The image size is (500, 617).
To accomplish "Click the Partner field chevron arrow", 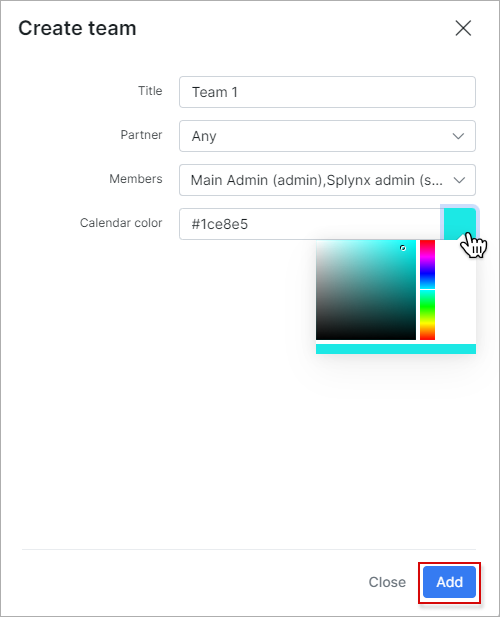I will 458,136.
